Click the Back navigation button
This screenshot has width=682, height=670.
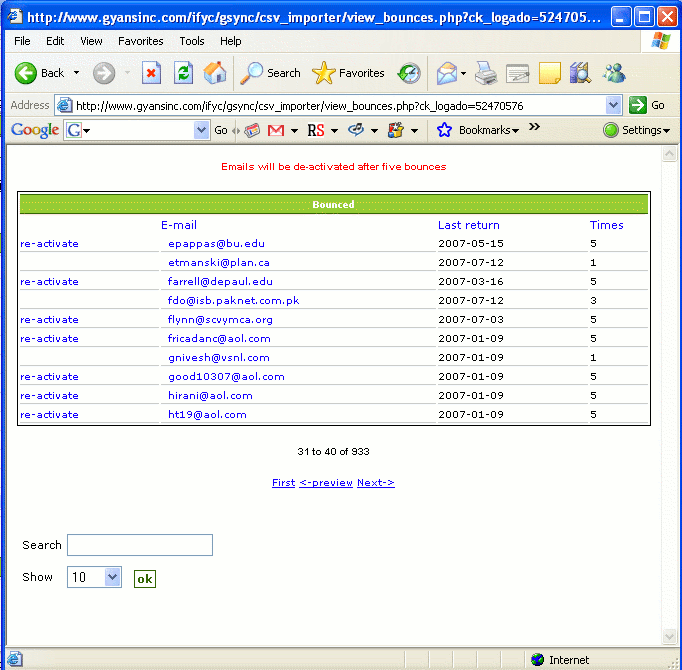point(40,73)
